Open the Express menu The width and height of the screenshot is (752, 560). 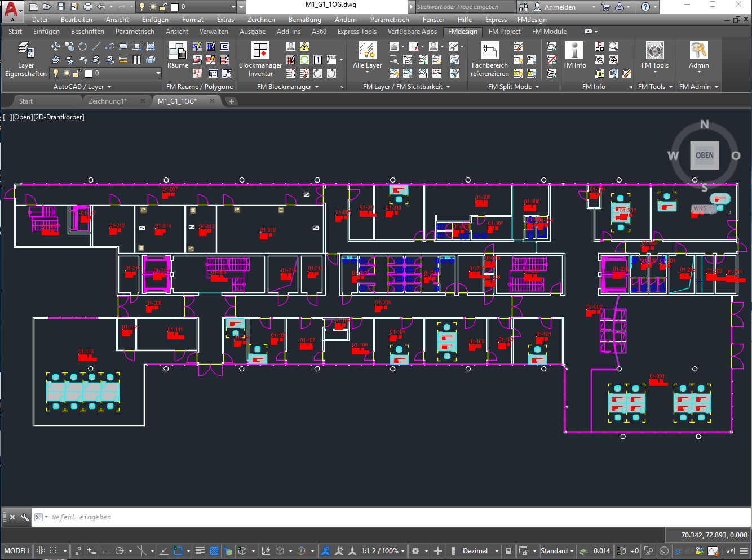click(496, 19)
